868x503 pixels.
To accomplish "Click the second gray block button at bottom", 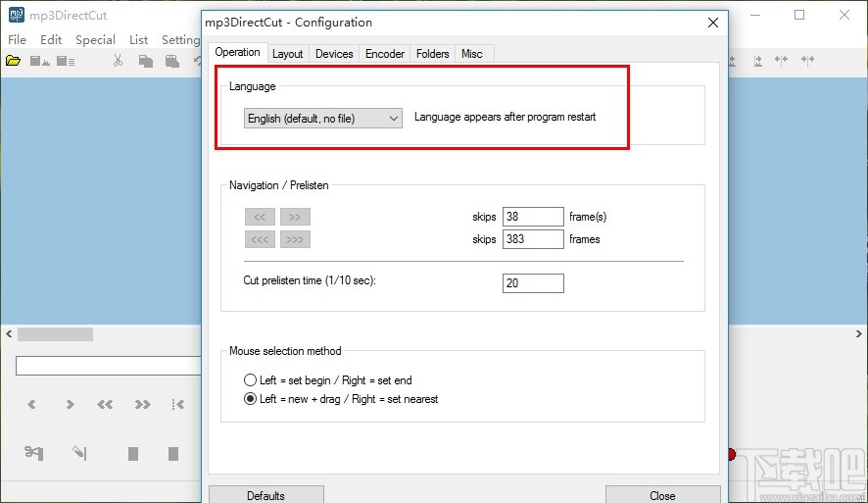I will pos(173,454).
